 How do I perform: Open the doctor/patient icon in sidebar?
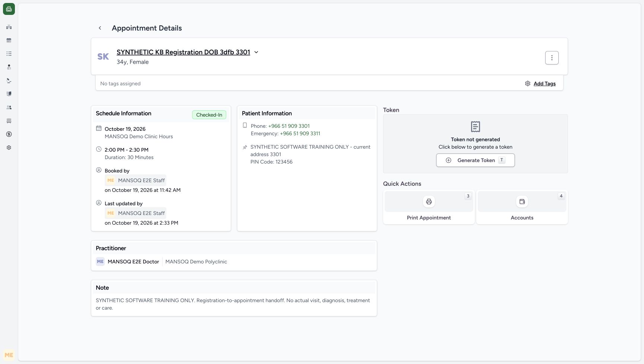[x=9, y=67]
